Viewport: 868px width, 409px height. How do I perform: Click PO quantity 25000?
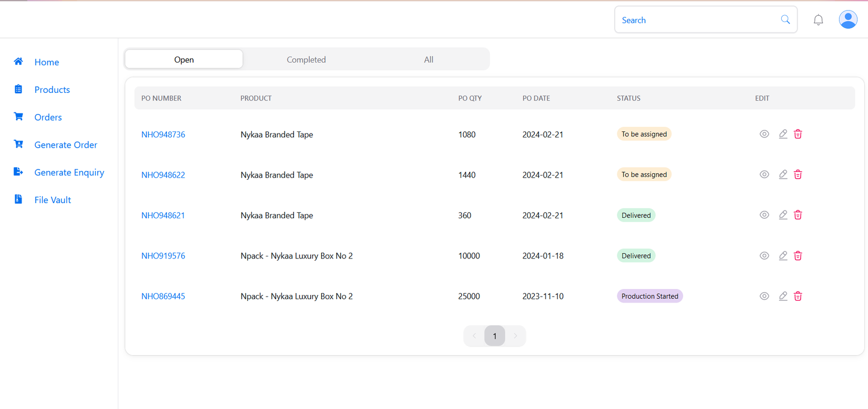469,296
